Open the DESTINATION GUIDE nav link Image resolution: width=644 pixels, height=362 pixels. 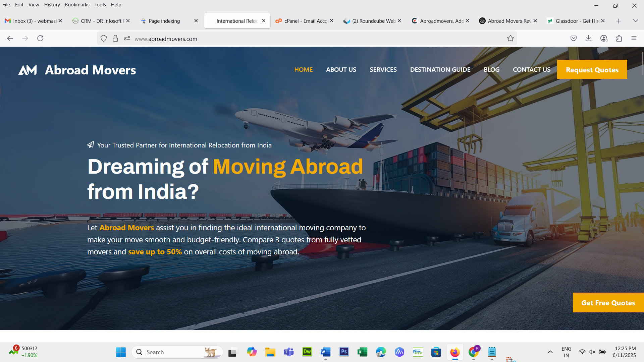(x=440, y=70)
